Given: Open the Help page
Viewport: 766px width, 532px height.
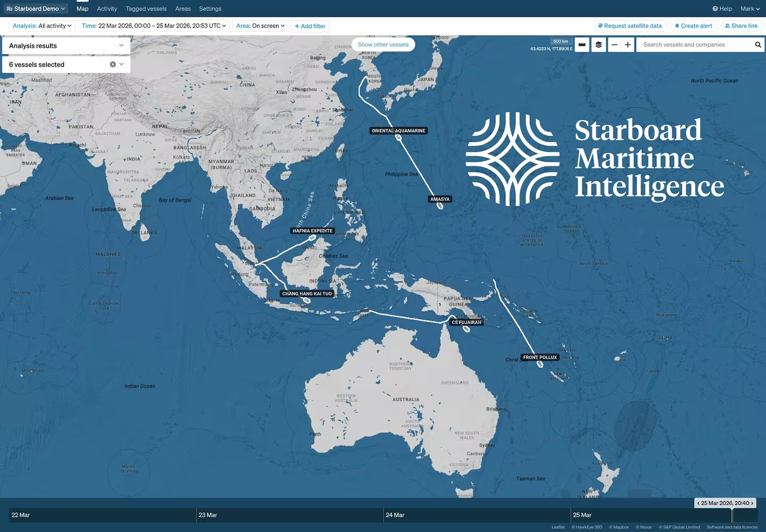Looking at the screenshot, I should (722, 9).
